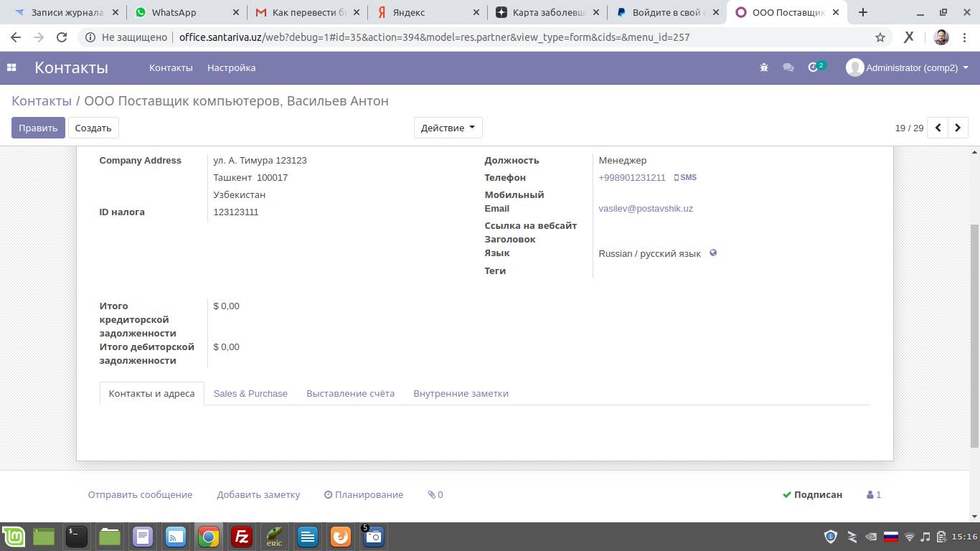Expand the Действие dropdown

[x=448, y=128]
